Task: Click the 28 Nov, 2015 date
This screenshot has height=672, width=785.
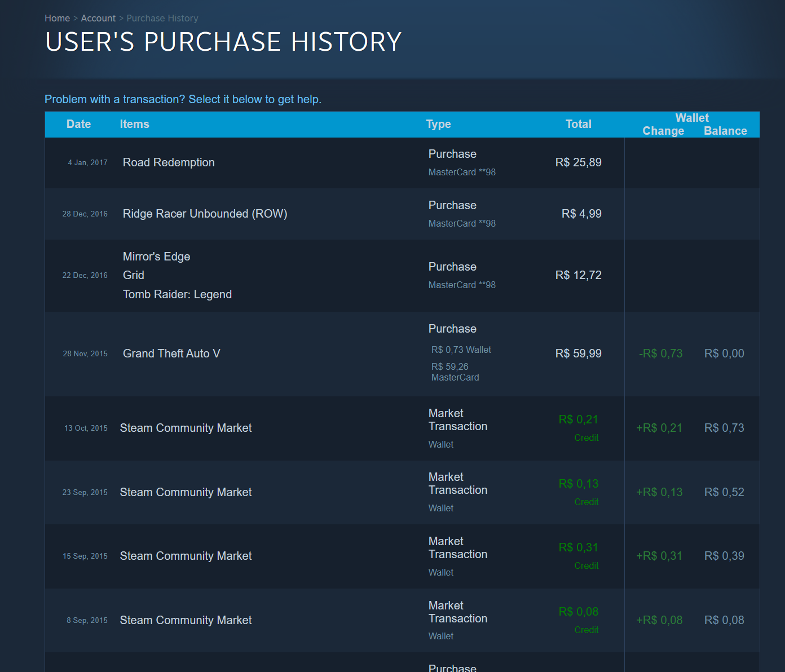Action: pos(85,353)
